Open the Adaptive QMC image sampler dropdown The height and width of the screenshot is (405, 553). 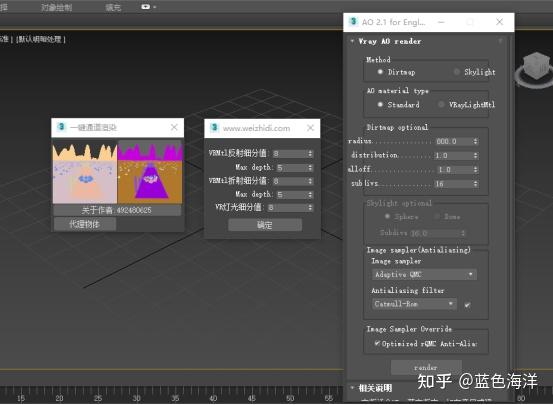tap(424, 274)
